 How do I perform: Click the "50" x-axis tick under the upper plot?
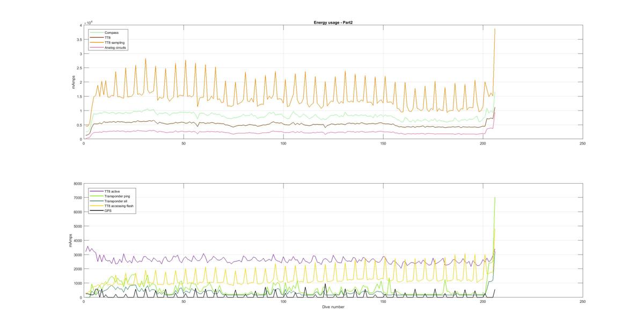(184, 143)
